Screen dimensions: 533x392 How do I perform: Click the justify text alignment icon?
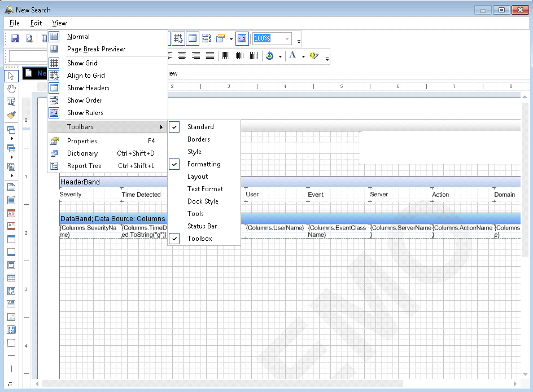click(x=210, y=56)
